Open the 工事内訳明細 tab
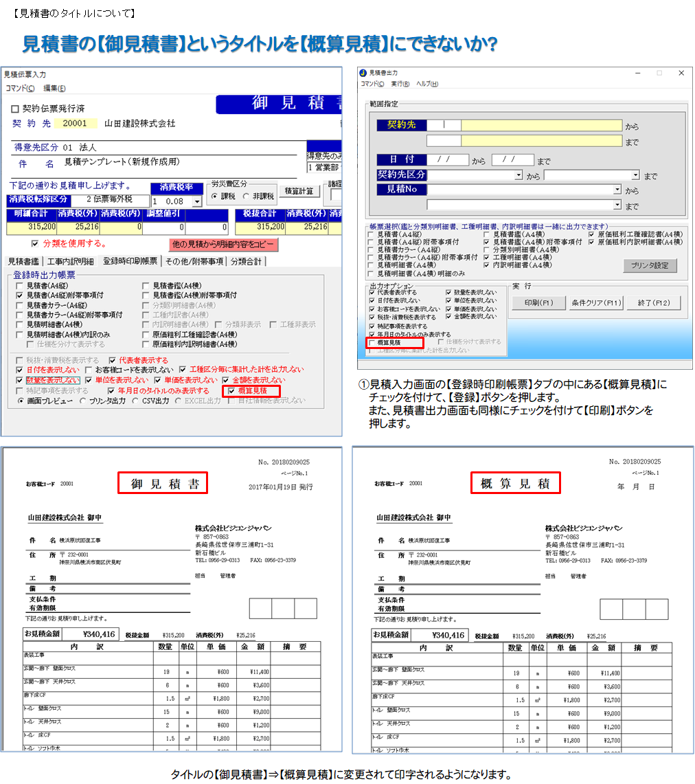The width and height of the screenshot is (695, 784). pos(70,261)
